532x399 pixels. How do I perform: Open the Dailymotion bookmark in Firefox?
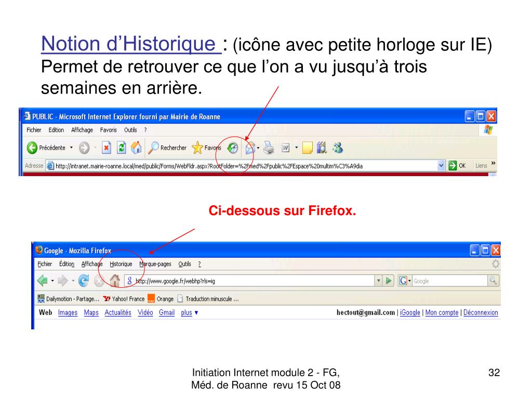click(68, 299)
